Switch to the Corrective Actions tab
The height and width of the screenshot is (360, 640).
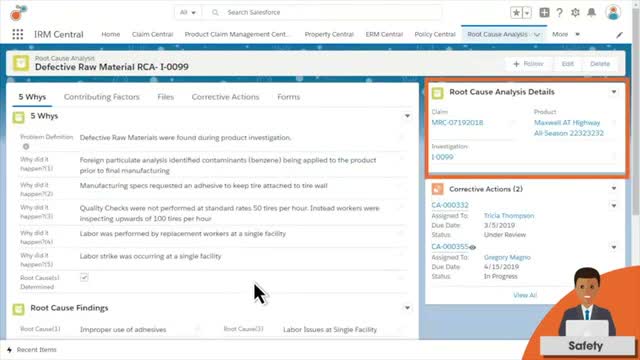[225, 97]
